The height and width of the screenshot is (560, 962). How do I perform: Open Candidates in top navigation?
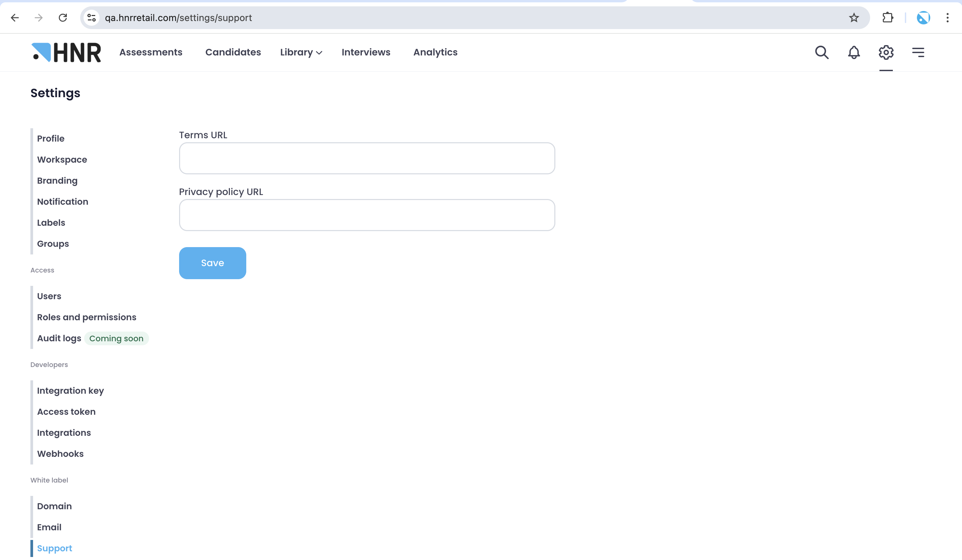233,52
